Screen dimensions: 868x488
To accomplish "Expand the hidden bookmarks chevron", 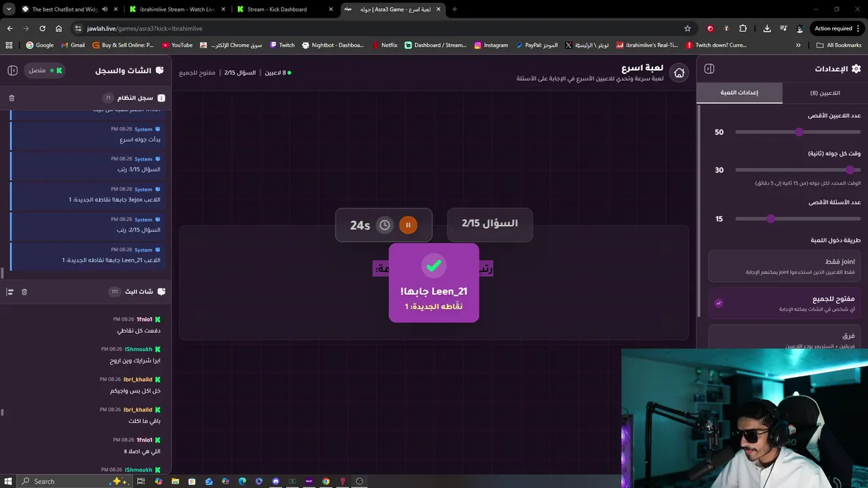I will click(798, 45).
